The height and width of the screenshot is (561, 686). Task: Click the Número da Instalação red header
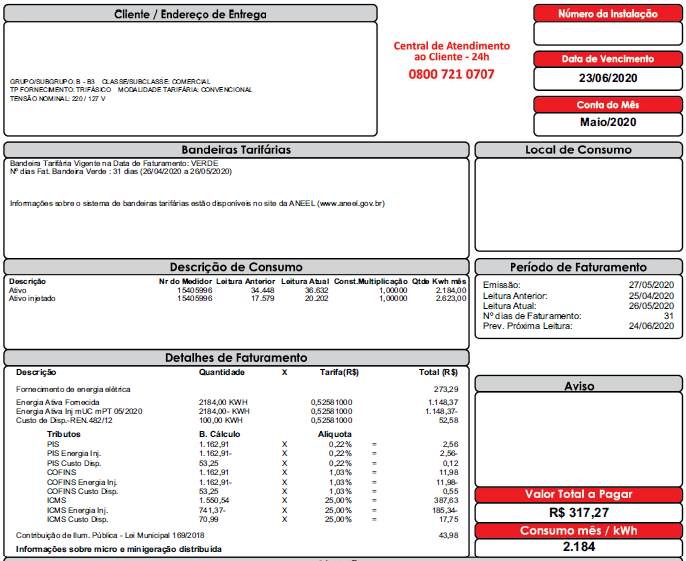[608, 14]
